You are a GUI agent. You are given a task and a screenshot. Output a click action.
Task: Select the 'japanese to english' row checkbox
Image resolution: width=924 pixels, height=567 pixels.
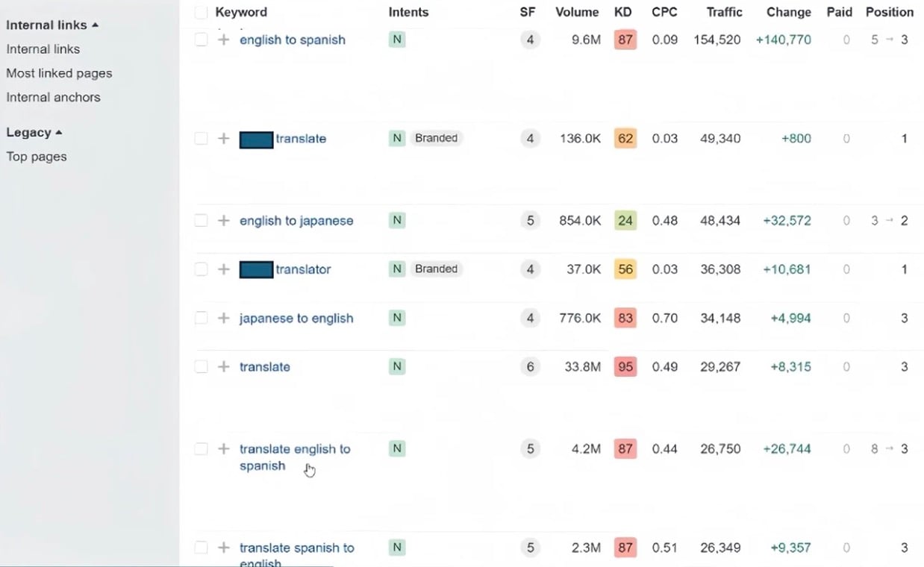(201, 319)
